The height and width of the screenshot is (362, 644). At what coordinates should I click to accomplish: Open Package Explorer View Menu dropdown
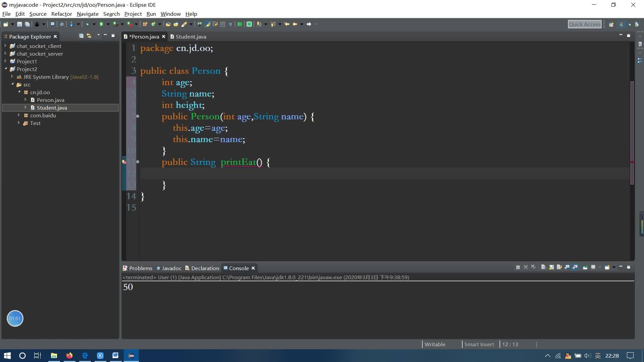pyautogui.click(x=98, y=35)
